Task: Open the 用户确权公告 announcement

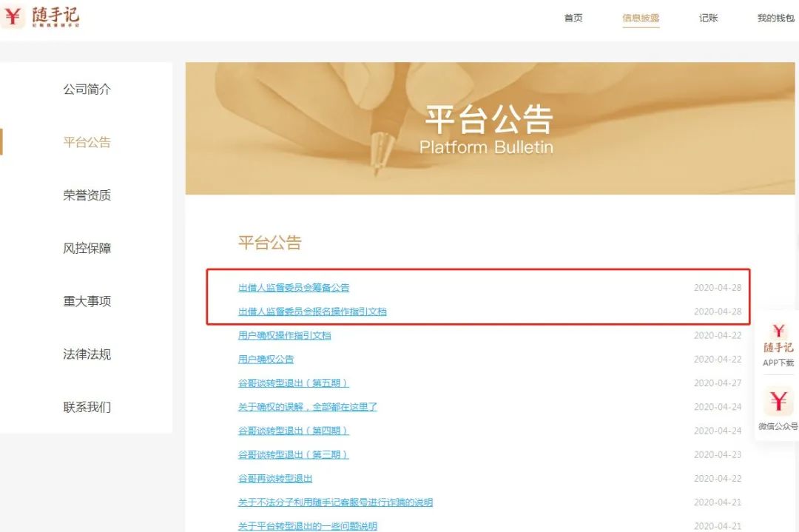Action: 267,359
